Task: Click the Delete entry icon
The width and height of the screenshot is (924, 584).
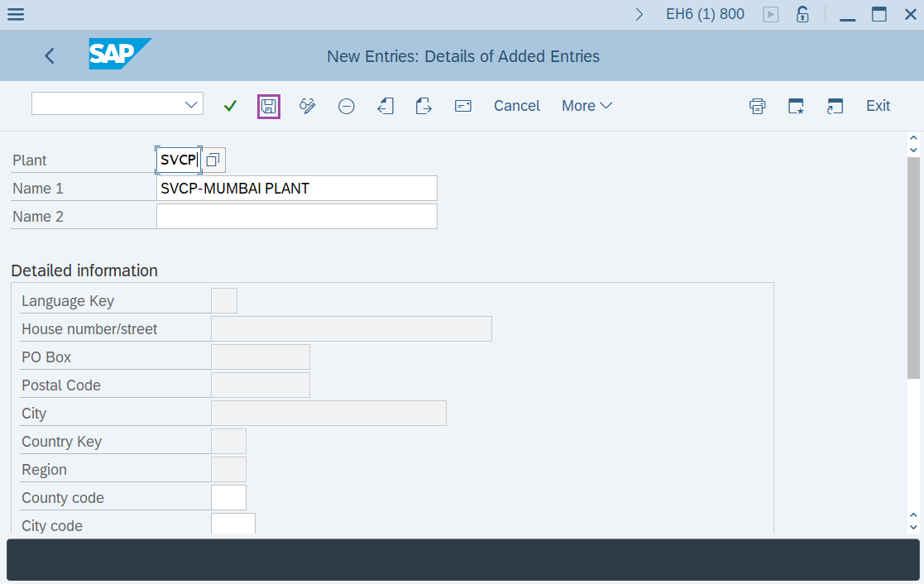Action: point(346,106)
